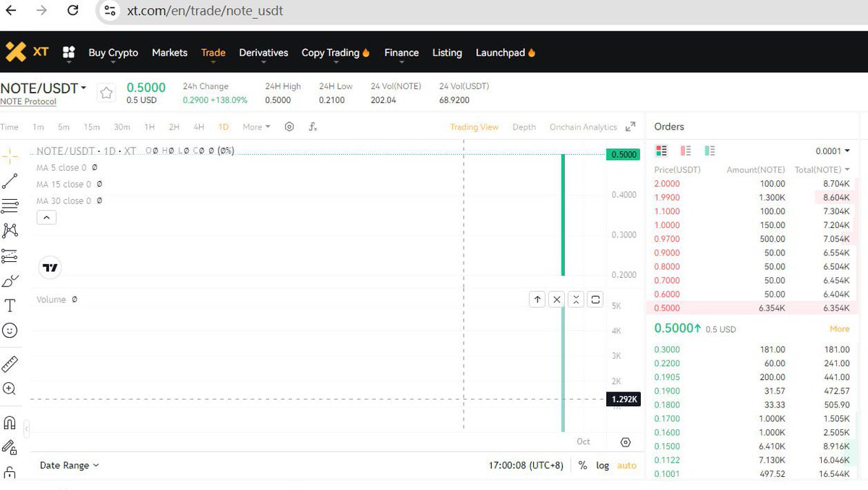This screenshot has height=490, width=868.
Task: Switch to the Depth tab
Action: pos(524,127)
